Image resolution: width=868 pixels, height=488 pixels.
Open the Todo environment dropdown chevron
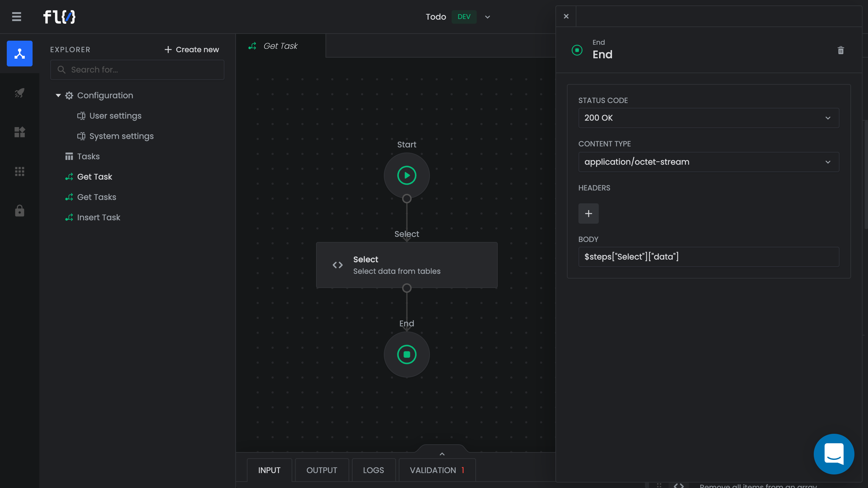[488, 17]
